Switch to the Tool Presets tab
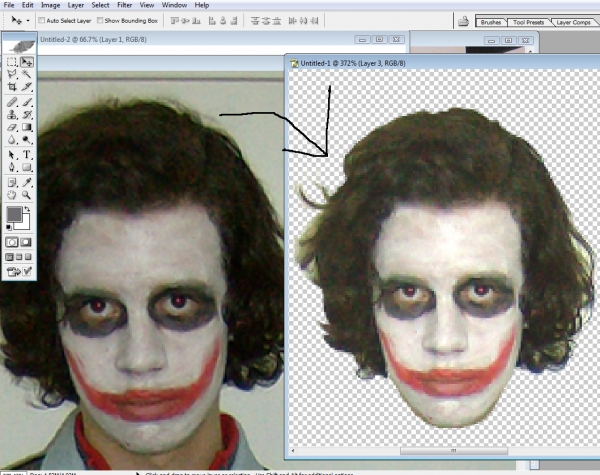600x475 pixels. click(x=528, y=22)
